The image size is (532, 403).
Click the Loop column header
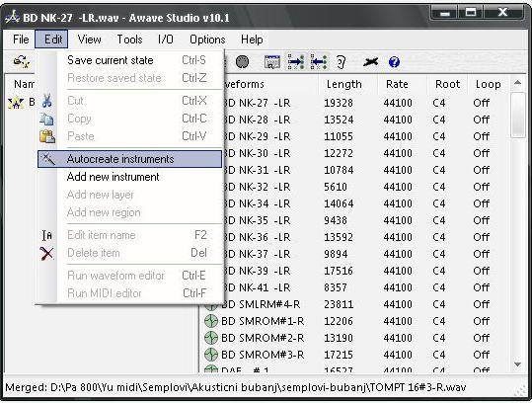tap(489, 84)
